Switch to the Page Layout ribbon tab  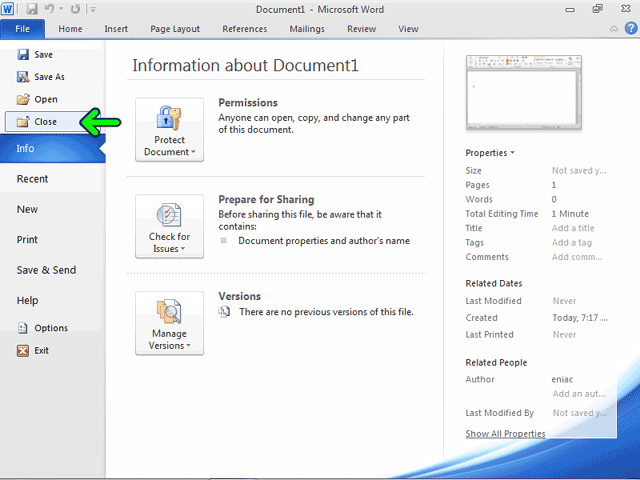point(175,29)
